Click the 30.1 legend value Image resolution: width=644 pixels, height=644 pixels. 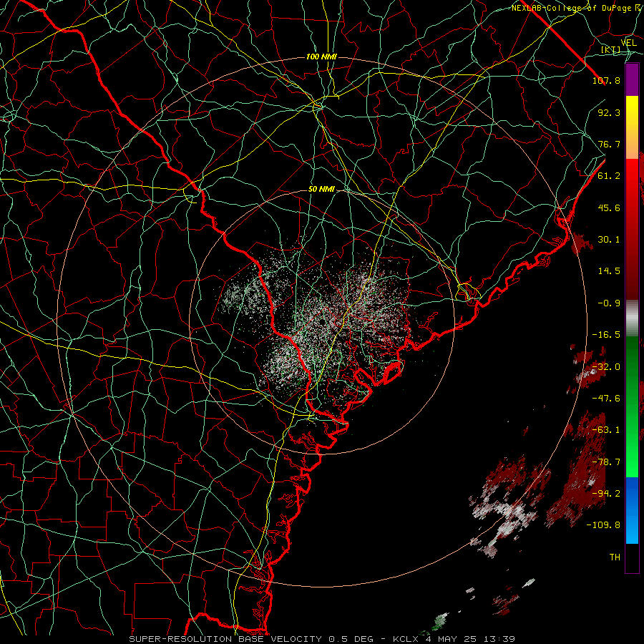click(x=609, y=240)
